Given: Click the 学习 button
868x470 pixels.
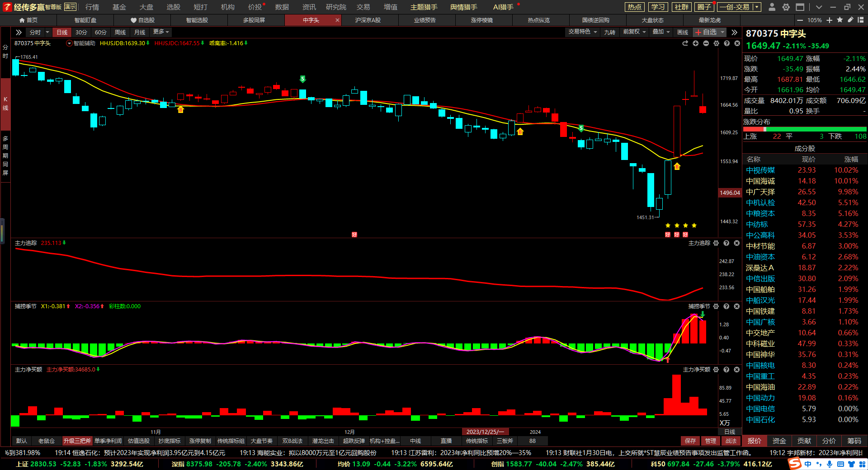Looking at the screenshot, I should tap(658, 7).
